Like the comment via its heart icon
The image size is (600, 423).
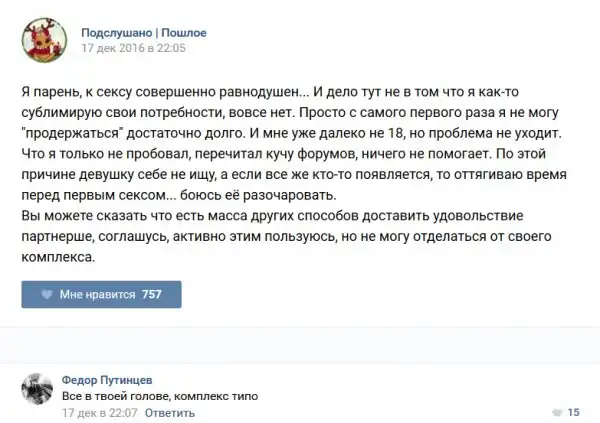[556, 412]
